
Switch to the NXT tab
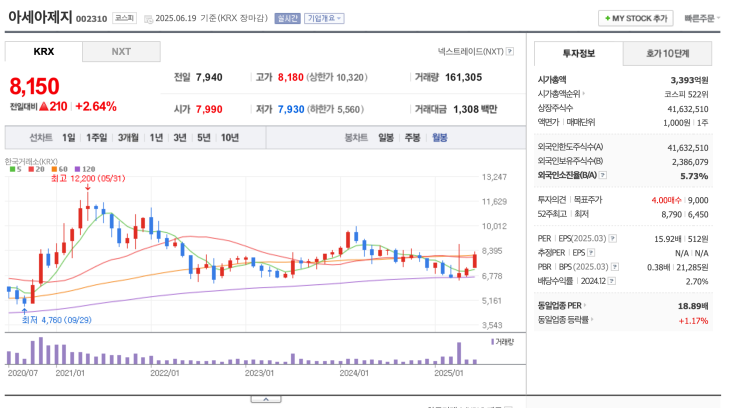coord(121,52)
